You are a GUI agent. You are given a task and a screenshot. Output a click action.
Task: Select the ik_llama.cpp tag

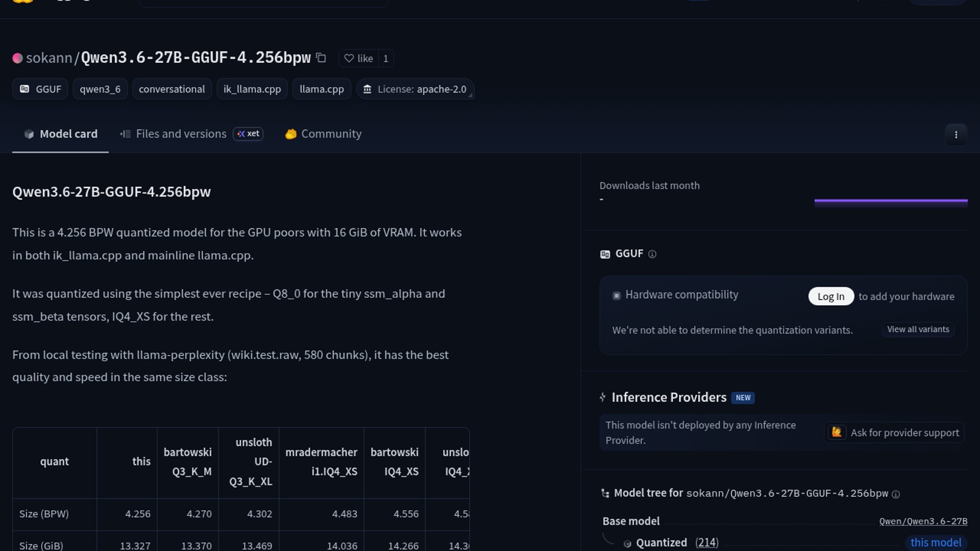tap(252, 89)
